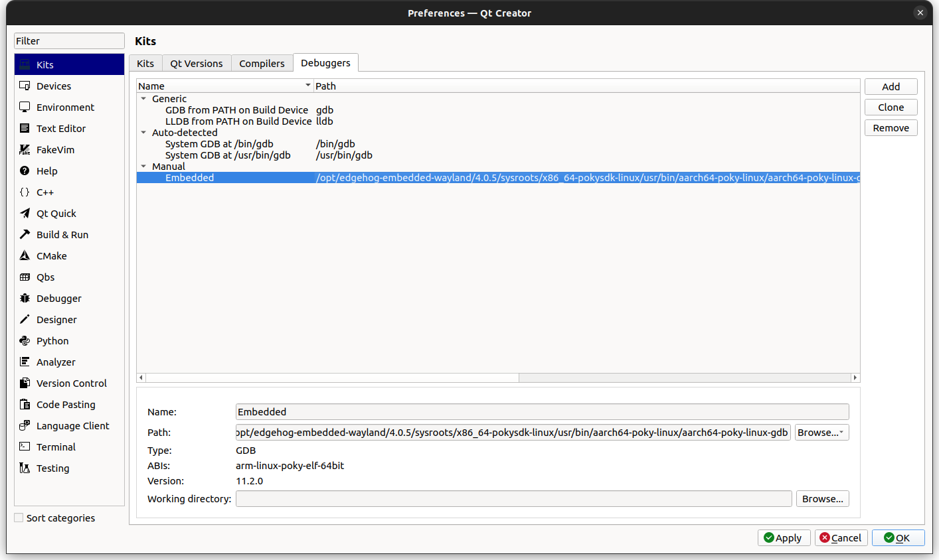Open the Designer pencil icon
This screenshot has height=560, width=939.
coord(25,319)
